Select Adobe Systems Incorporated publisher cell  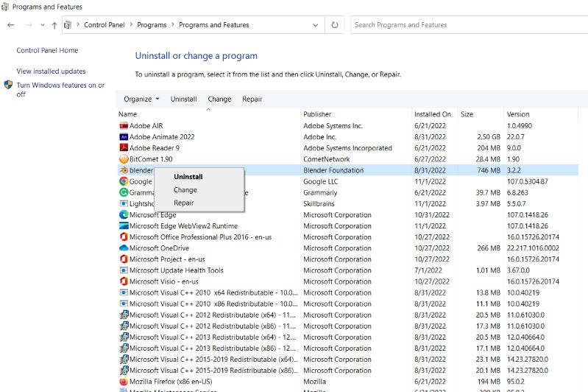tap(347, 148)
